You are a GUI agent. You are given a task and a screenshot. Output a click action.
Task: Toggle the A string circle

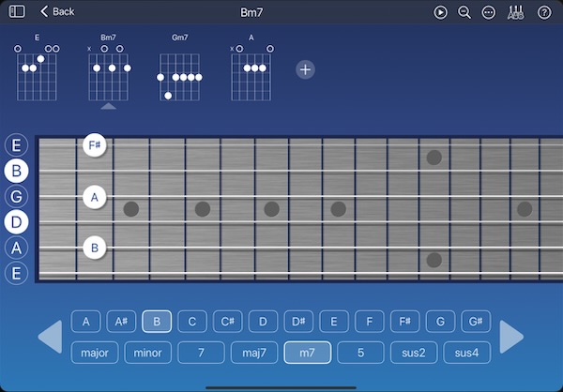point(16,249)
